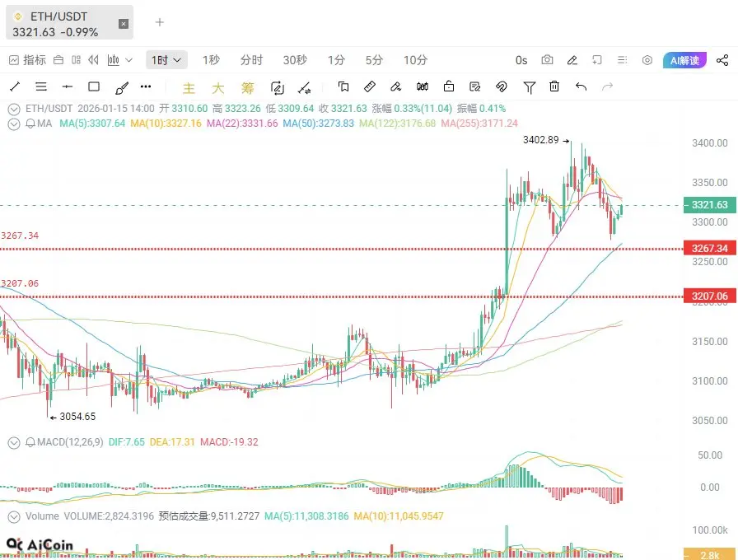Image resolution: width=738 pixels, height=560 pixels.
Task: Click the bookmark copy icon
Action: tap(343, 86)
